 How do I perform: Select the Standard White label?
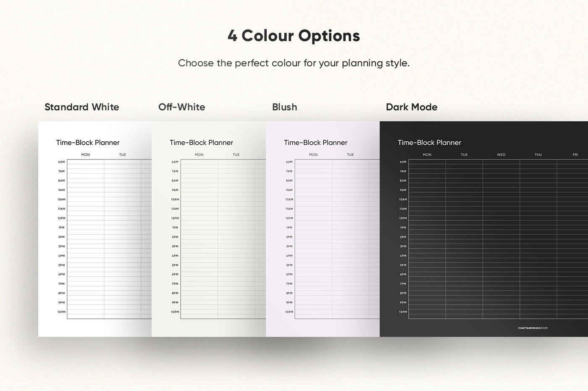pyautogui.click(x=82, y=107)
